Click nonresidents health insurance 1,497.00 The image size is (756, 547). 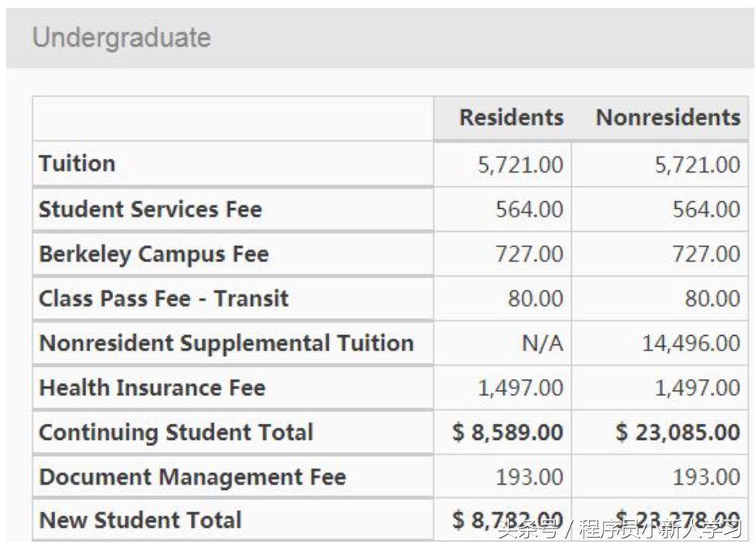coord(697,388)
